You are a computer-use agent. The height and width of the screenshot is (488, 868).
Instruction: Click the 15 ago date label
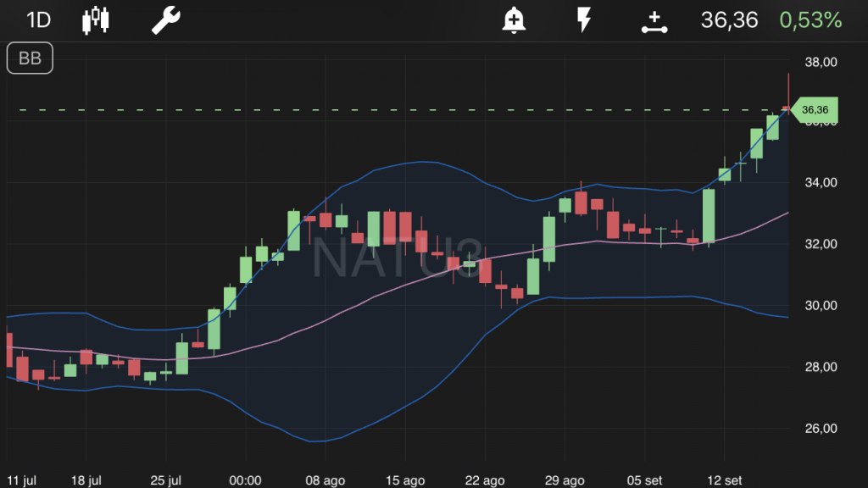click(405, 480)
